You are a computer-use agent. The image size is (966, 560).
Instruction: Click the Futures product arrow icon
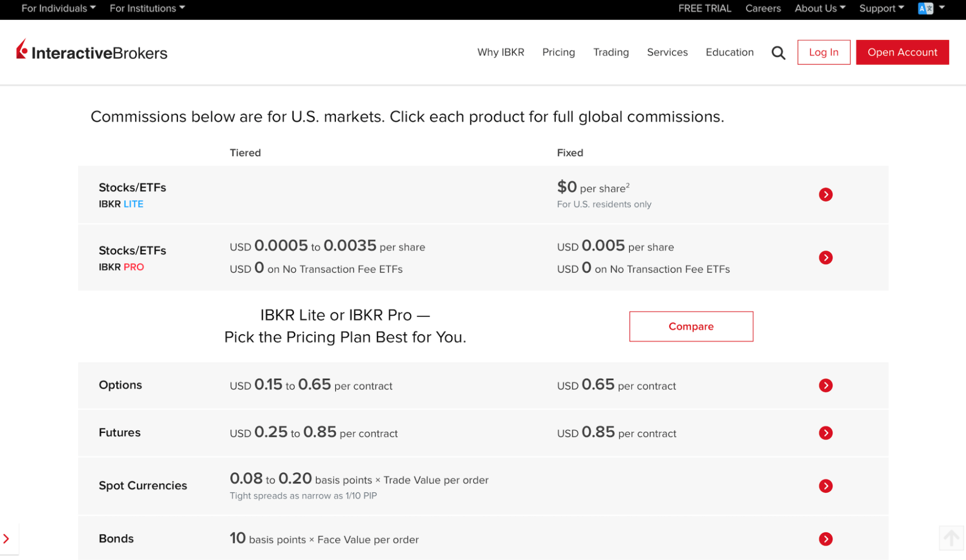click(x=826, y=432)
